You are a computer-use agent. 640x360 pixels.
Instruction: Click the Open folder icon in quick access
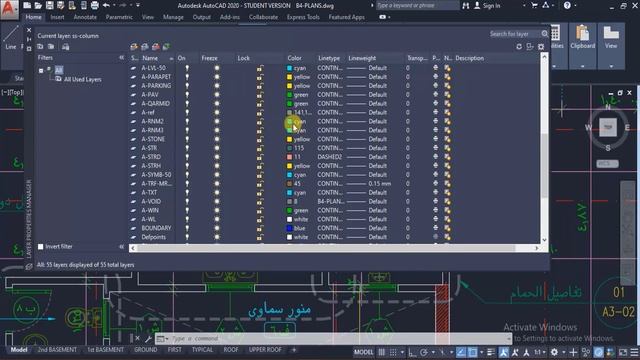pos(38,5)
